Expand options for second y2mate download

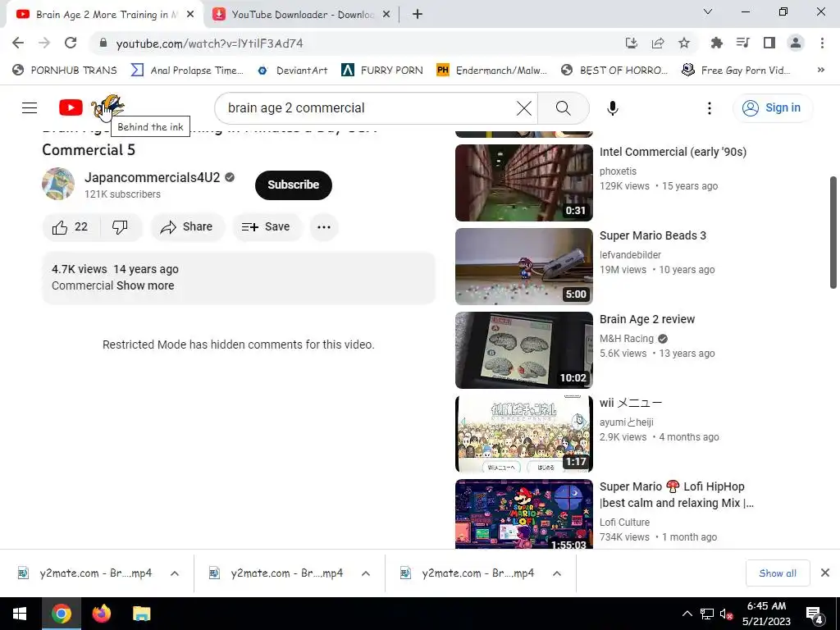click(366, 573)
